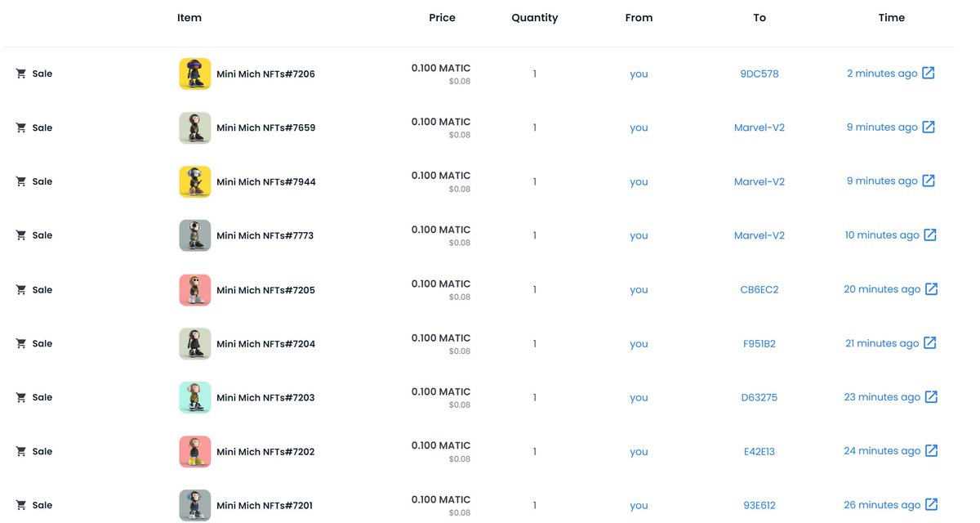Click the Sale cart icon for NFT #7206
Image resolution: width=980 pixels, height=523 pixels.
[x=21, y=74]
